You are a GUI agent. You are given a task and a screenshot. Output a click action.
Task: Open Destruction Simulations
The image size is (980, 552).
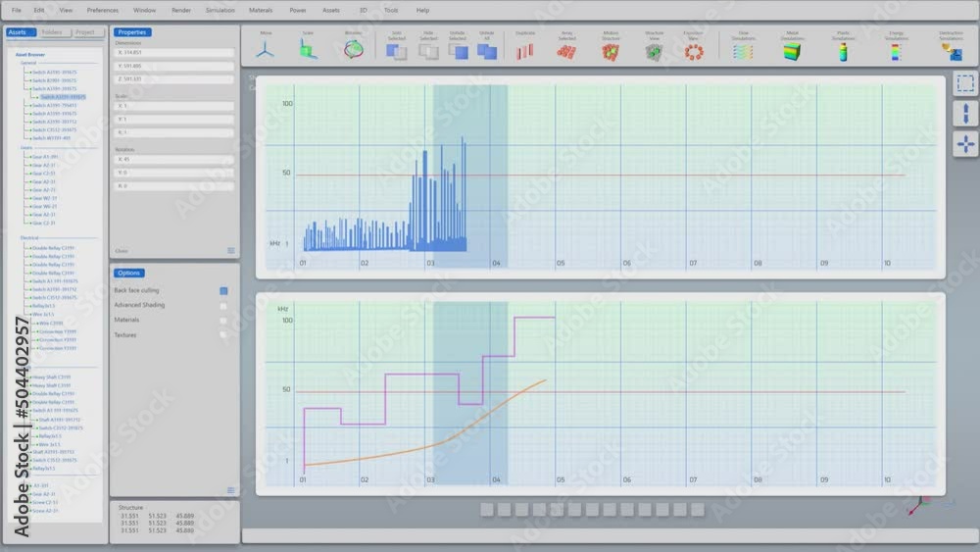click(x=952, y=52)
